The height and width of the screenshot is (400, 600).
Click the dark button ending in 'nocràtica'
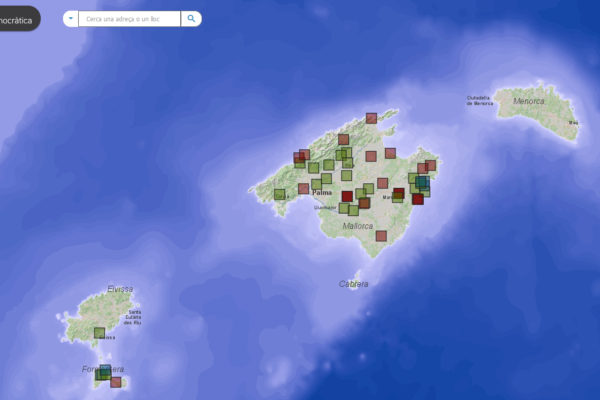coord(18,19)
